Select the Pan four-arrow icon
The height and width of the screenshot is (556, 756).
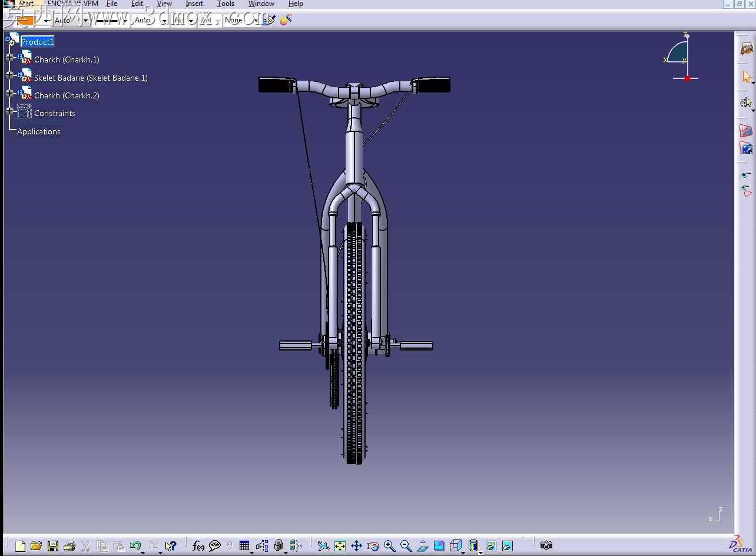pos(356,546)
